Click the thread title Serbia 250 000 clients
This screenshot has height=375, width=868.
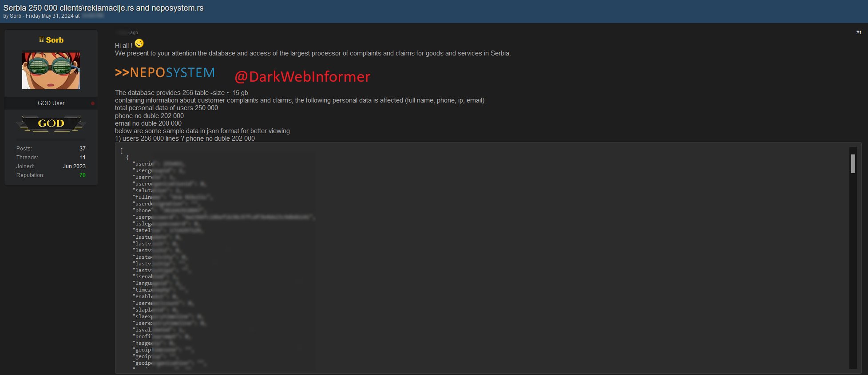103,8
